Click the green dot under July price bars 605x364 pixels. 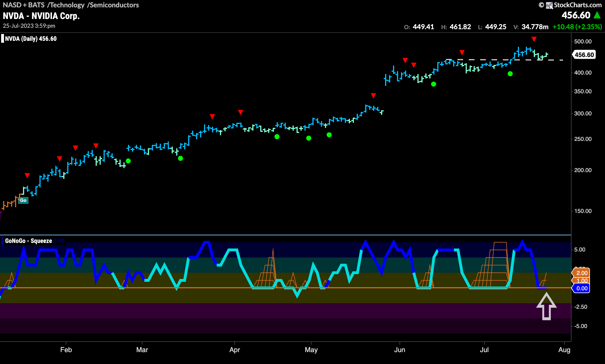pyautogui.click(x=510, y=74)
